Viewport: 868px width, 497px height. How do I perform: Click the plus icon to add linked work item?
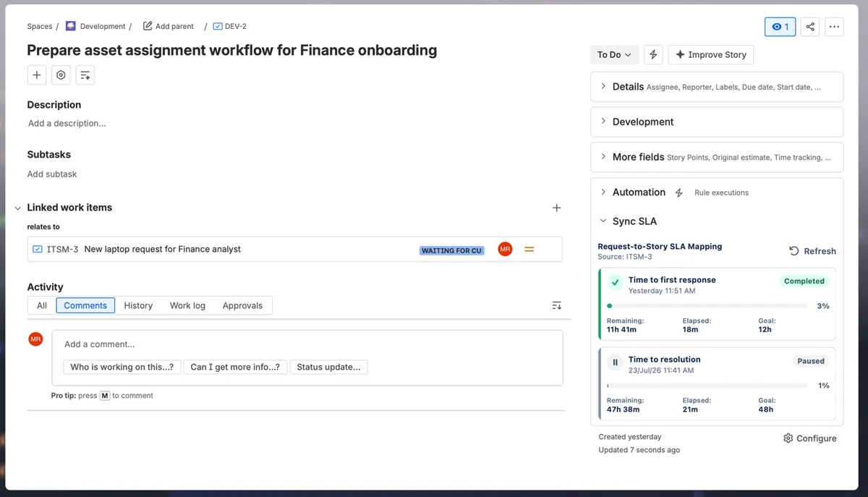[556, 208]
